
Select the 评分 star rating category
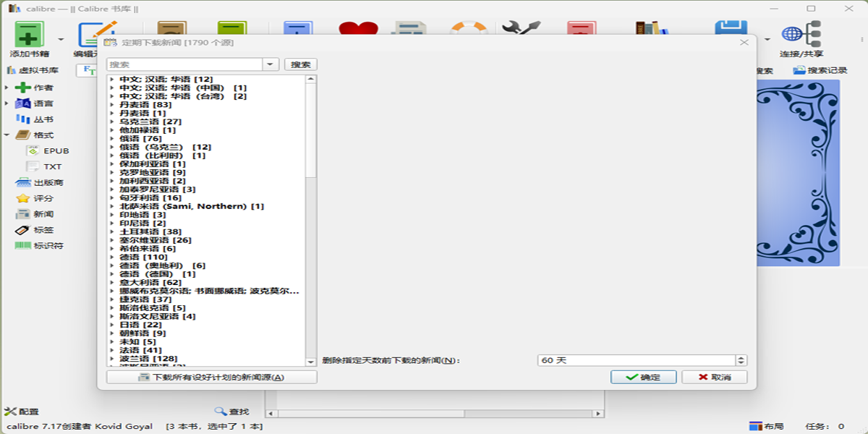[x=34, y=198]
